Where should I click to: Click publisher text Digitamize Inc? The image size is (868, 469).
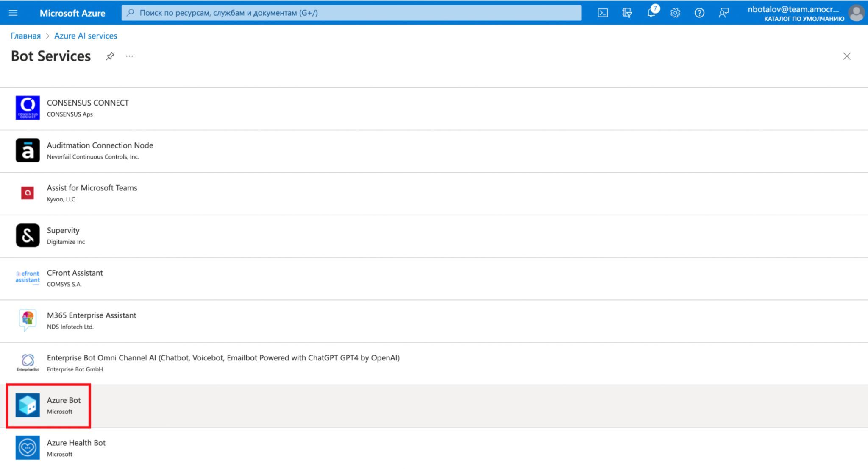(66, 242)
